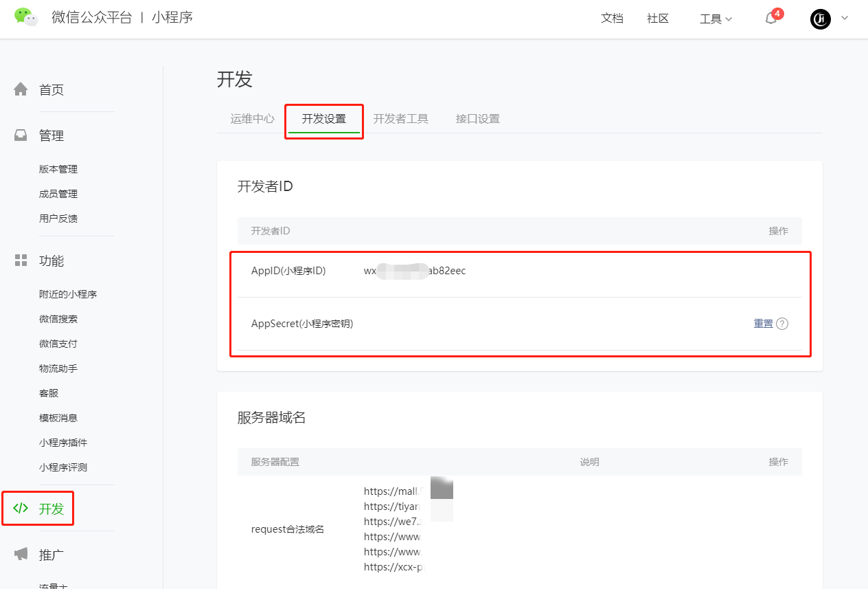Click the https://xcx-p domain entry
Viewport: 868px width, 589px height.
(394, 567)
